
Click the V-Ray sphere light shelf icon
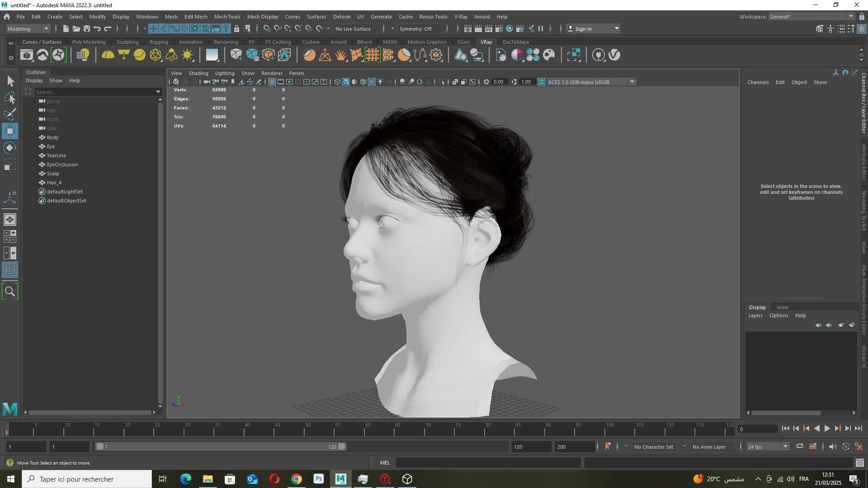[140, 55]
